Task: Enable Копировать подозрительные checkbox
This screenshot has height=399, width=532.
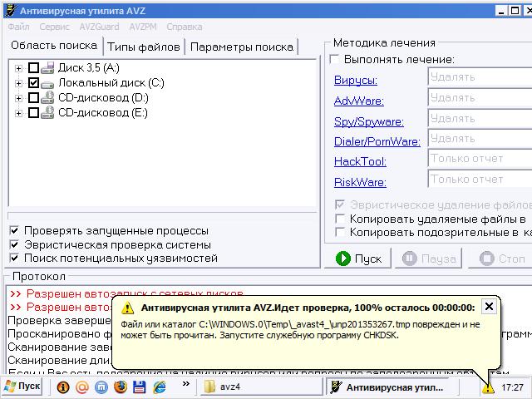Action: [x=340, y=233]
